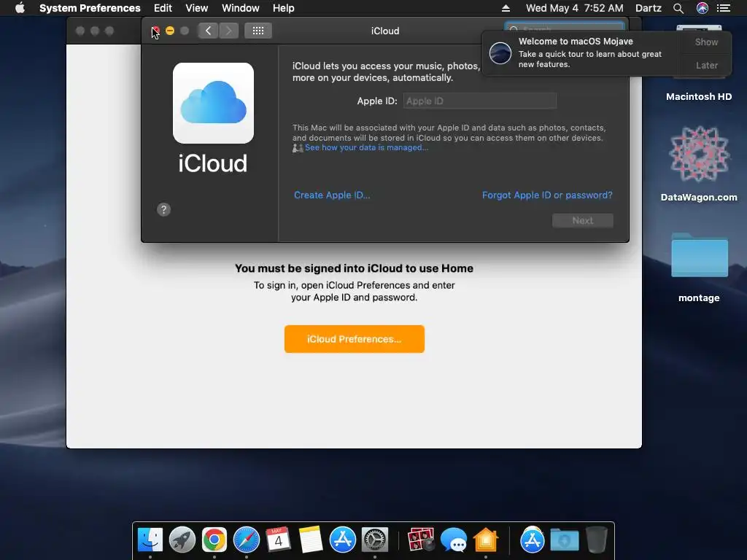Show all preferences grid button
This screenshot has width=747, height=560.
(258, 31)
